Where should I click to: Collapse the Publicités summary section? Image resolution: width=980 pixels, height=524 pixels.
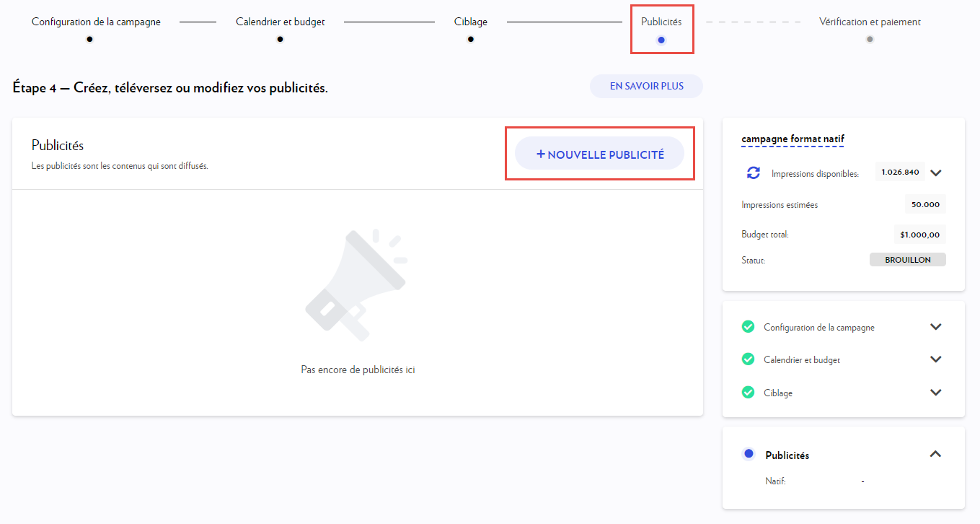pos(935,454)
